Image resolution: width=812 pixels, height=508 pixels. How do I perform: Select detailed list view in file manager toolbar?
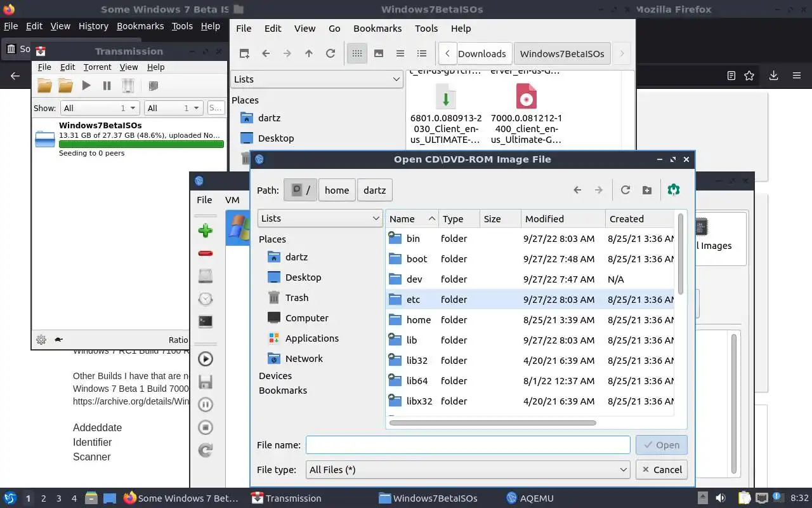pos(422,53)
